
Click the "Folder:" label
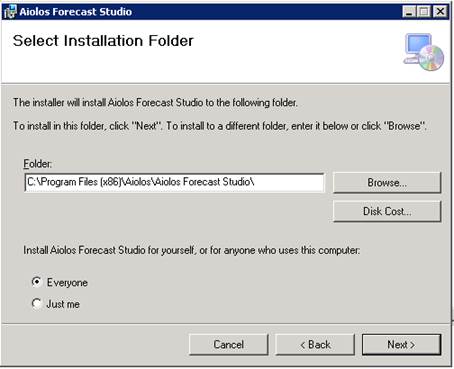click(x=38, y=164)
